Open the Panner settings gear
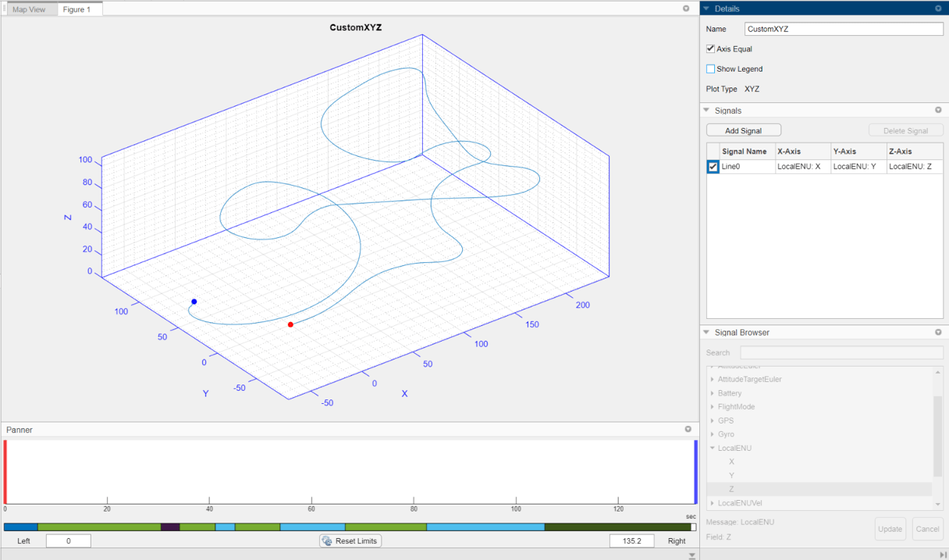Image resolution: width=949 pixels, height=560 pixels. click(688, 428)
